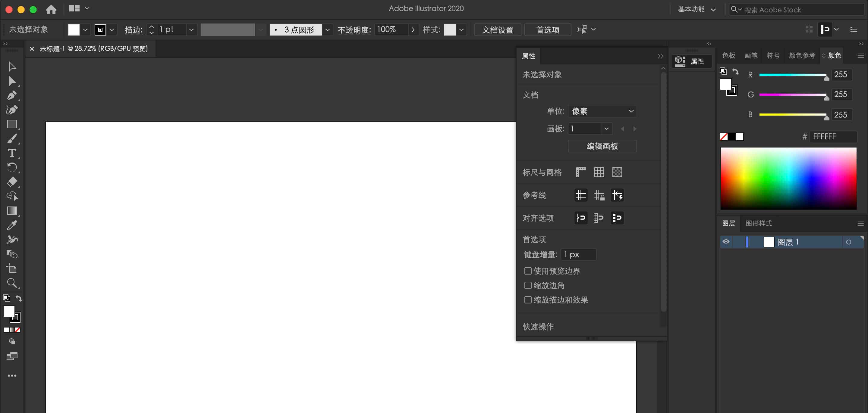Select the Rectangle tool

pyautogui.click(x=12, y=124)
